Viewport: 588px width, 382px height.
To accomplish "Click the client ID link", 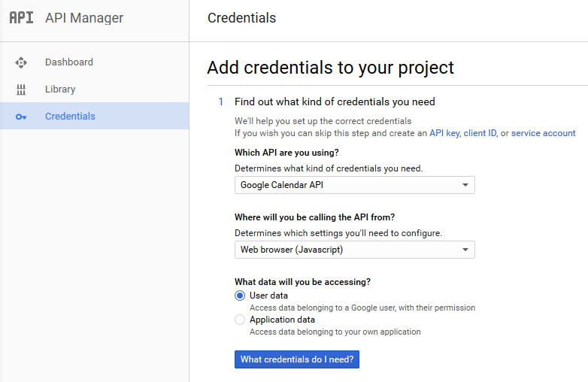I will pyautogui.click(x=480, y=133).
